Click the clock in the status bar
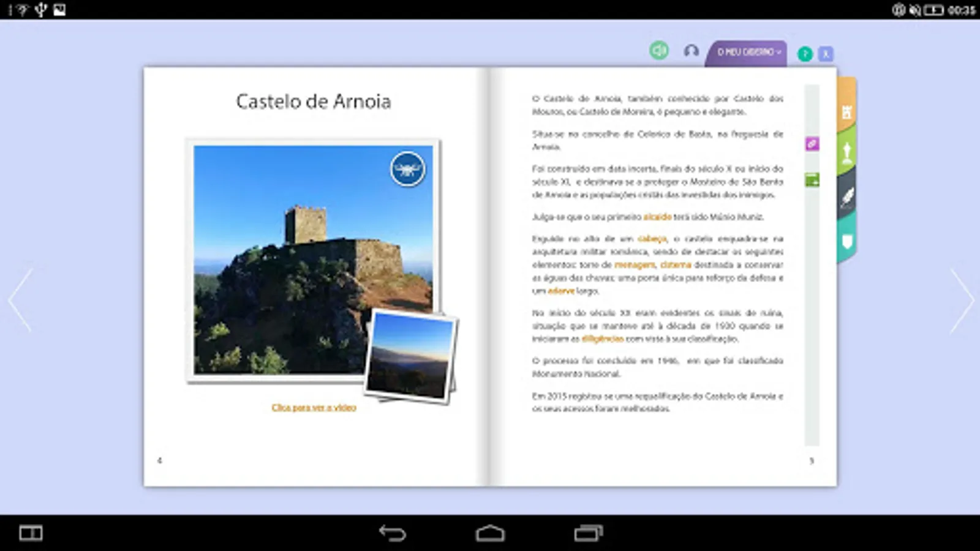 961,10
